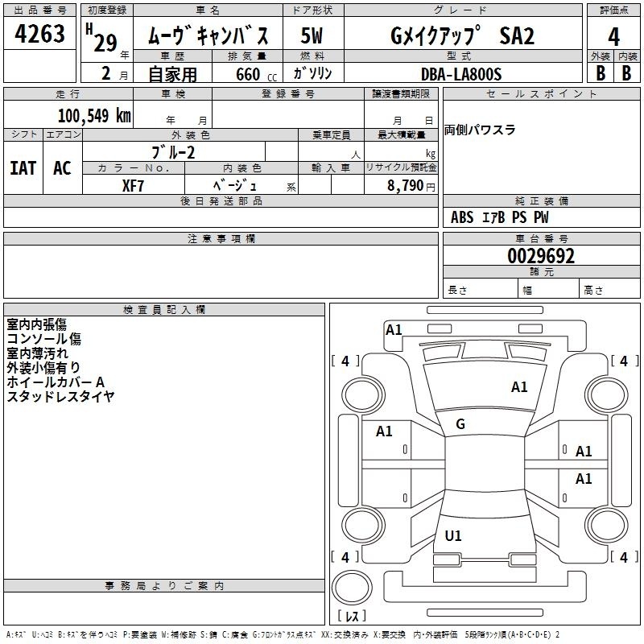
Task: Click the spare tire circle icon
Action: [x=352, y=587]
